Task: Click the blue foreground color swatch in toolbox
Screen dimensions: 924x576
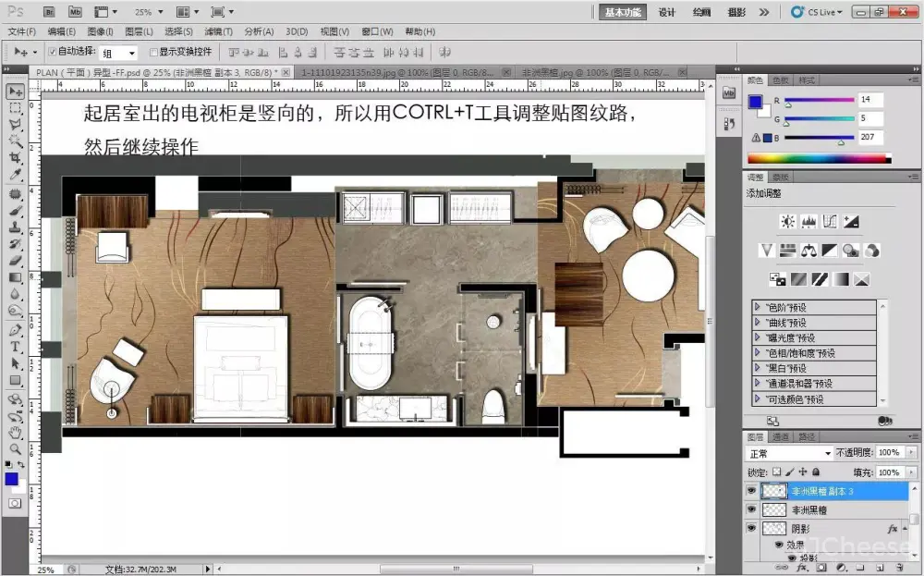Action: coord(12,478)
